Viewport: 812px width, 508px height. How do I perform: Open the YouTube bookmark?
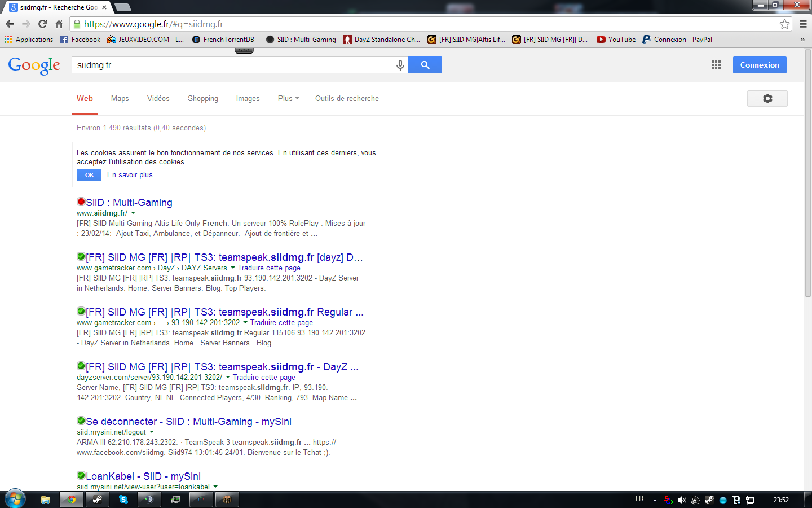(x=616, y=40)
